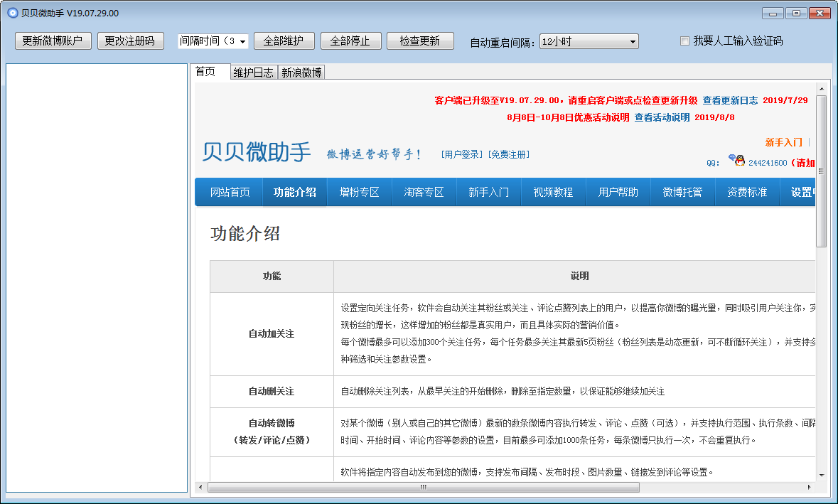
Task: Open the 查看更新日志 link
Action: [729, 100]
